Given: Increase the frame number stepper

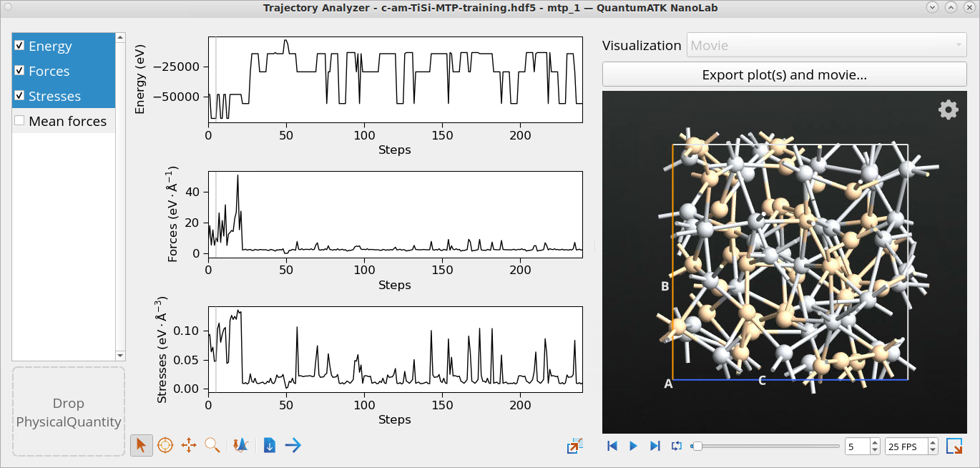Looking at the screenshot, I should point(875,442).
